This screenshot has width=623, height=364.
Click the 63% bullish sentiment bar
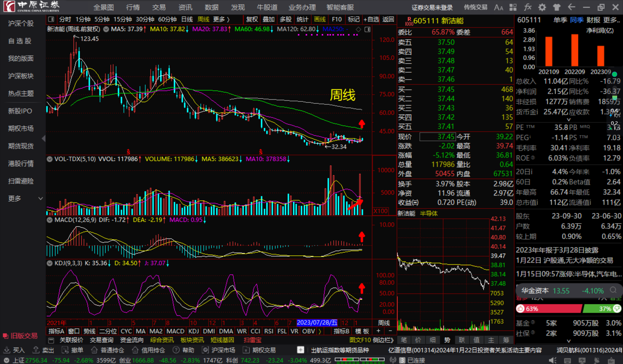click(548, 309)
